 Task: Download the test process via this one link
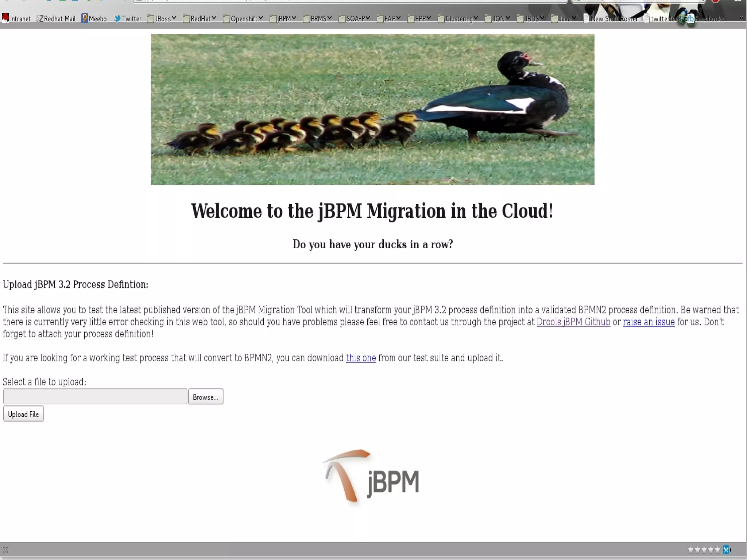click(361, 358)
